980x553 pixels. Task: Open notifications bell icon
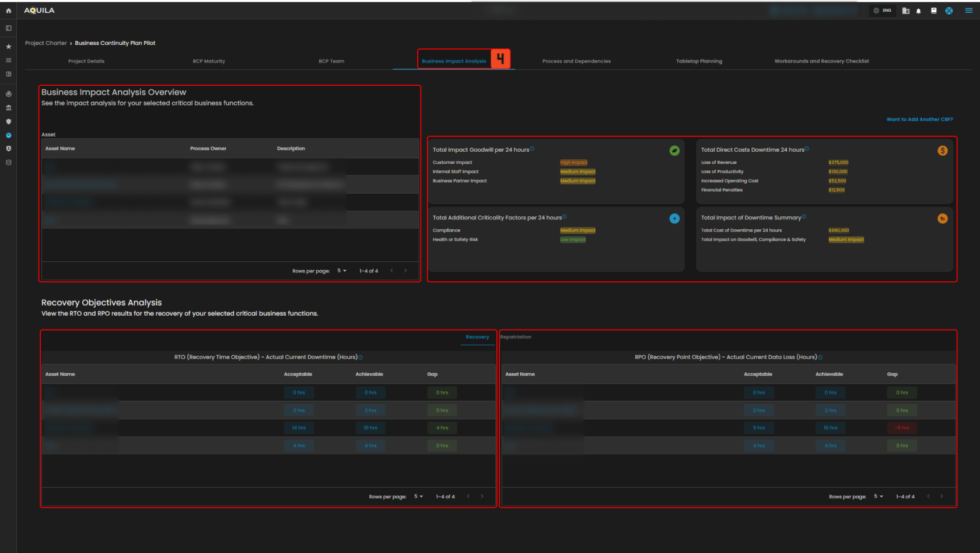[919, 10]
